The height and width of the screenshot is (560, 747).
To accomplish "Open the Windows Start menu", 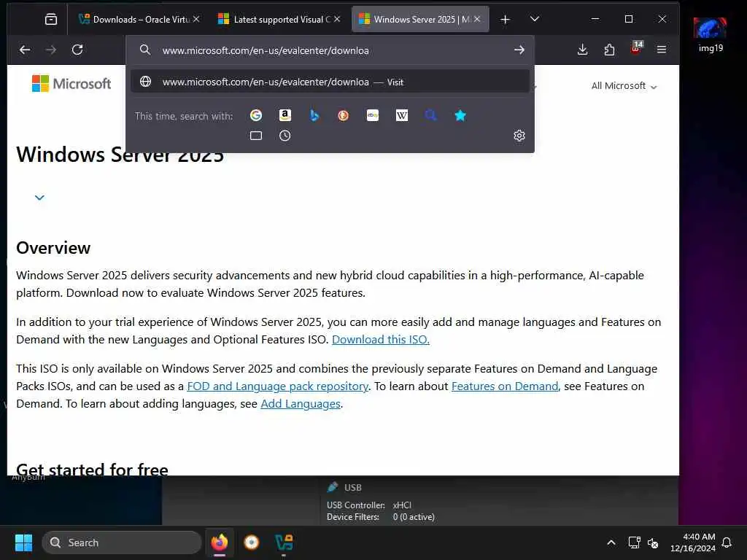I will [x=23, y=542].
